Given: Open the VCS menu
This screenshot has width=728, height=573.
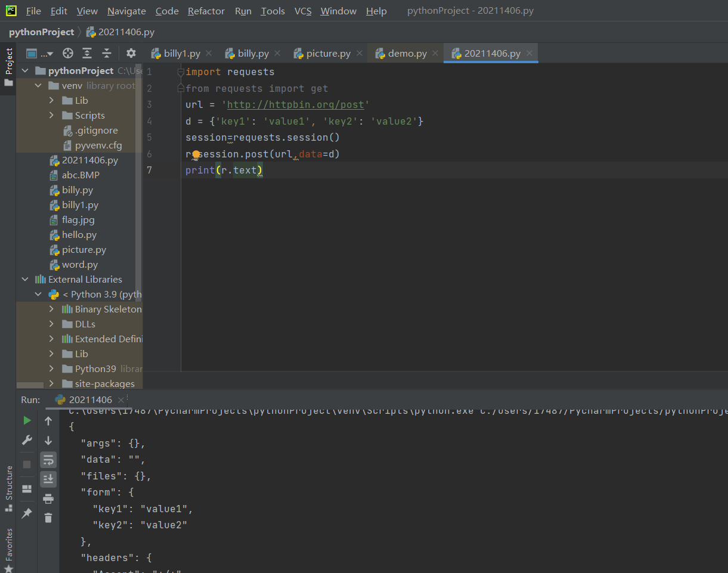Looking at the screenshot, I should click(x=303, y=11).
